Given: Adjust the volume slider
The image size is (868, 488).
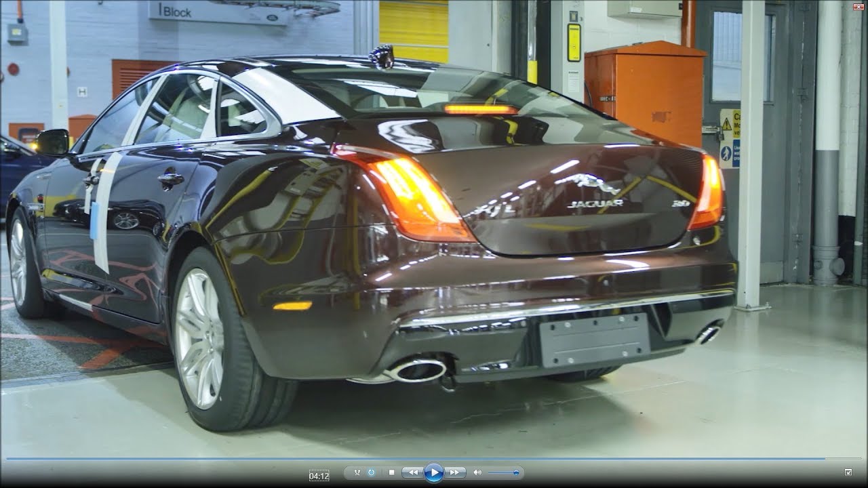Looking at the screenshot, I should [504, 472].
